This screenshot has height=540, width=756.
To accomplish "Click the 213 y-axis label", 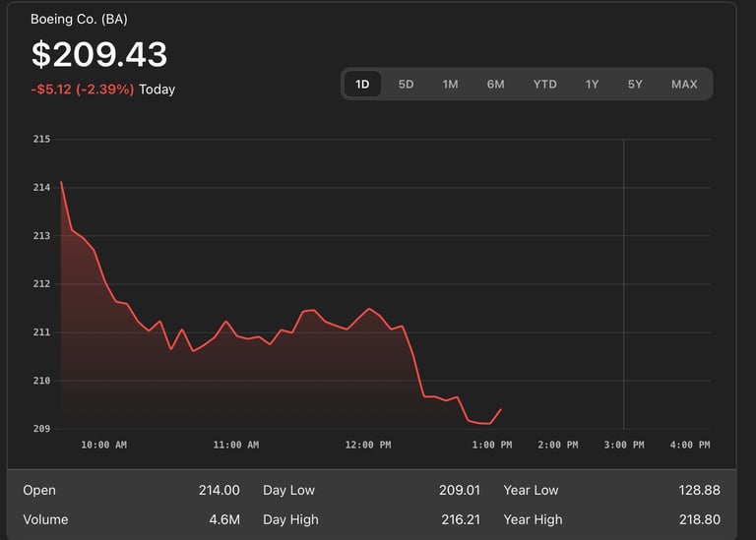I will tap(41, 235).
